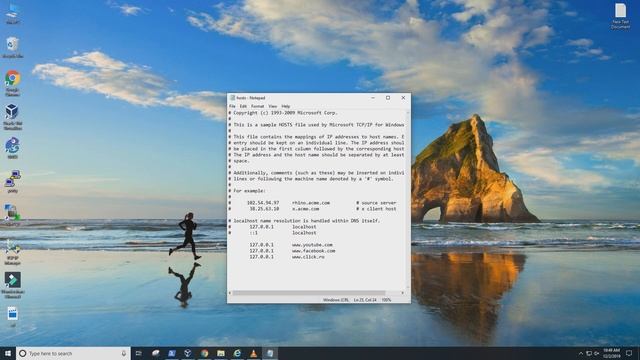Image resolution: width=640 pixels, height=360 pixels.
Task: Click the Windows (CRLF) status bar entry
Action: point(336,300)
